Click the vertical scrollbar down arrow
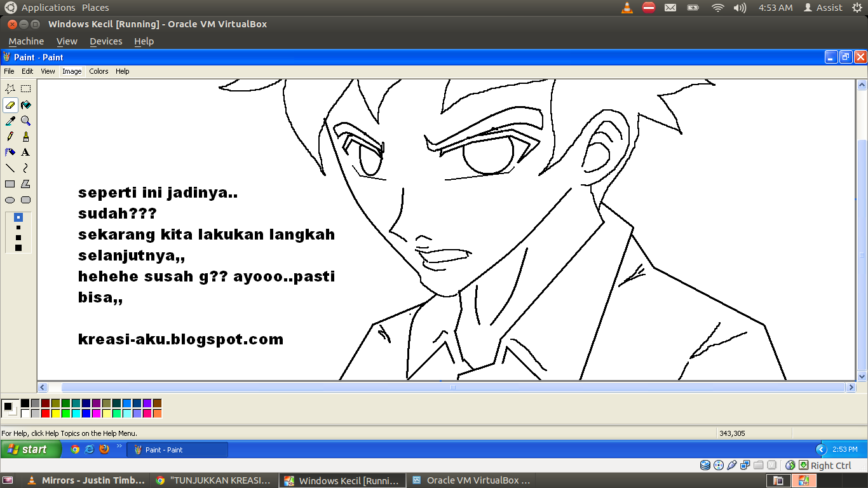 point(862,376)
